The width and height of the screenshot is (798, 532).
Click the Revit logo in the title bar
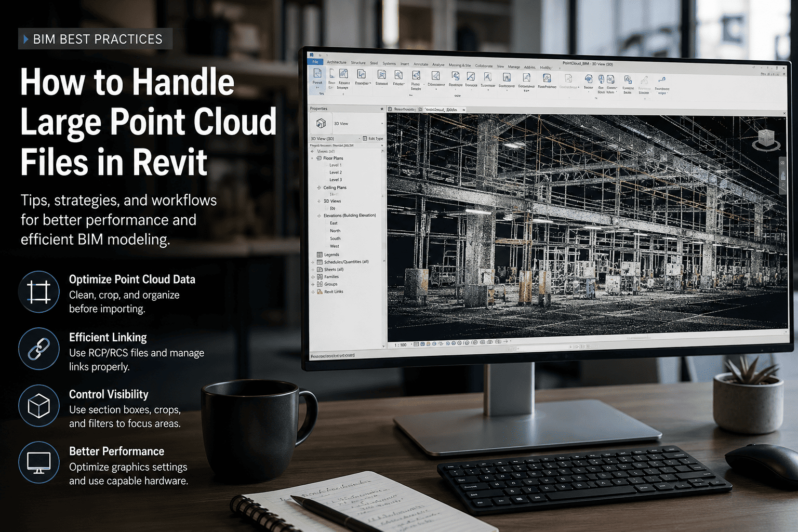(x=312, y=55)
